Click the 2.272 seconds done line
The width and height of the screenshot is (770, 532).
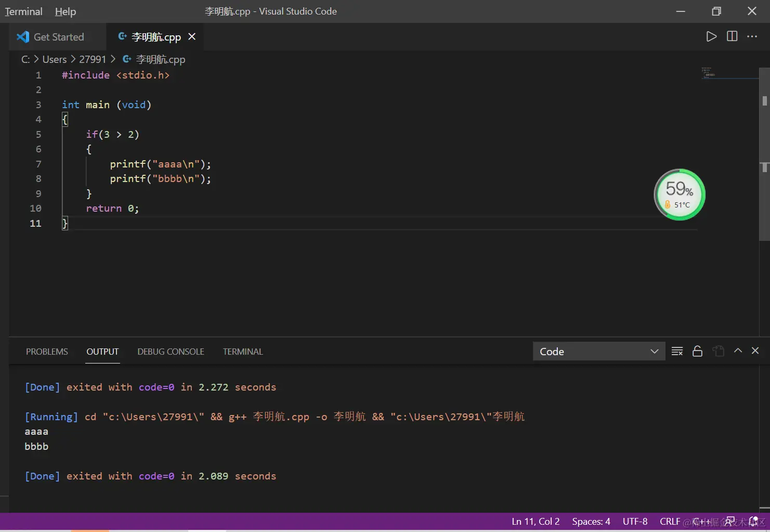pos(150,387)
